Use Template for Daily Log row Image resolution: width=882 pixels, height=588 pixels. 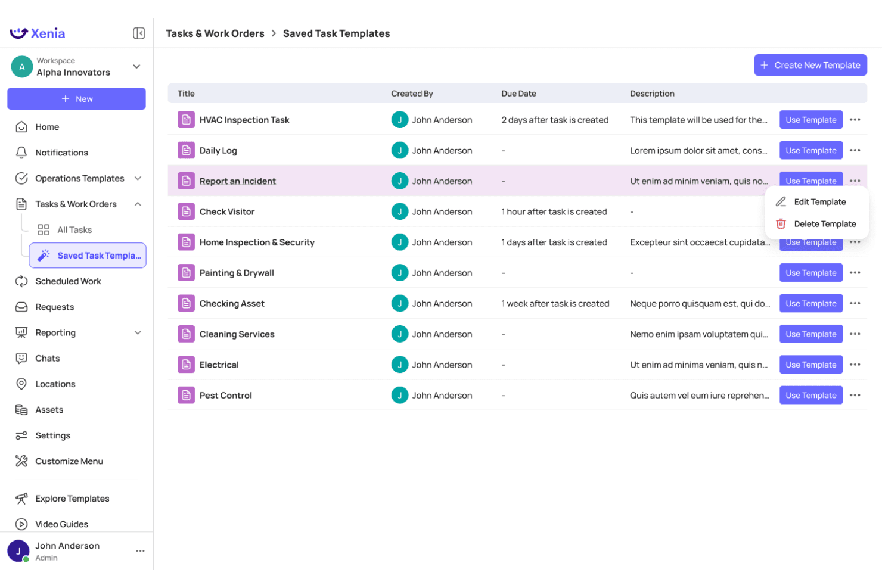811,150
